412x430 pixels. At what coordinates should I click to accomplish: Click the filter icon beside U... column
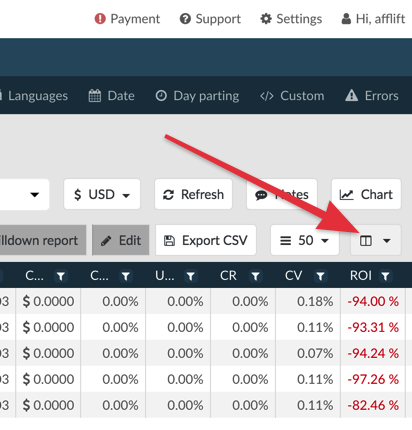point(191,276)
